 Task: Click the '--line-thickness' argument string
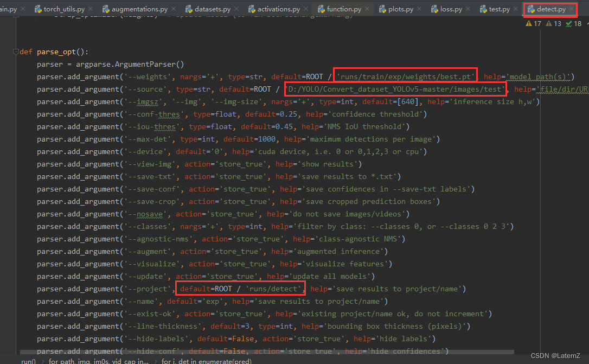pyautogui.click(x=163, y=326)
